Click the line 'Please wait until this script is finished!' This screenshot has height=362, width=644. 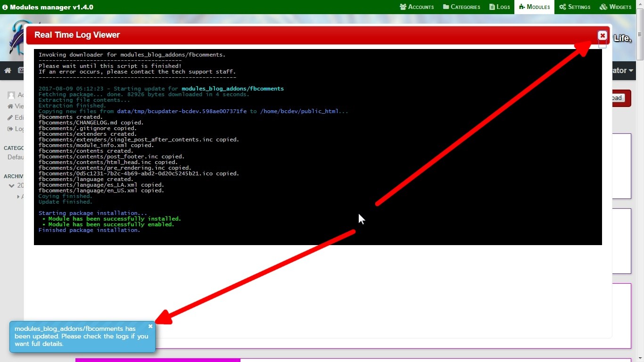click(110, 66)
